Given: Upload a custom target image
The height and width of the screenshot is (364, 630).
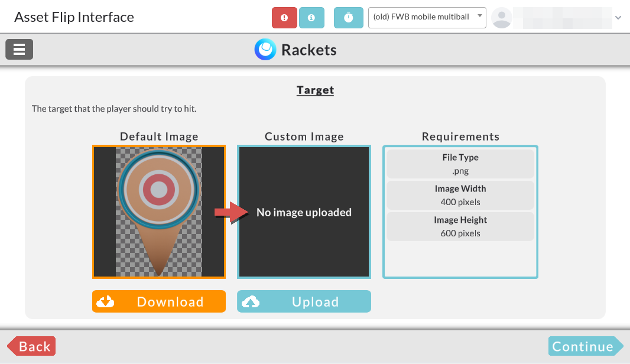Looking at the screenshot, I should (304, 301).
